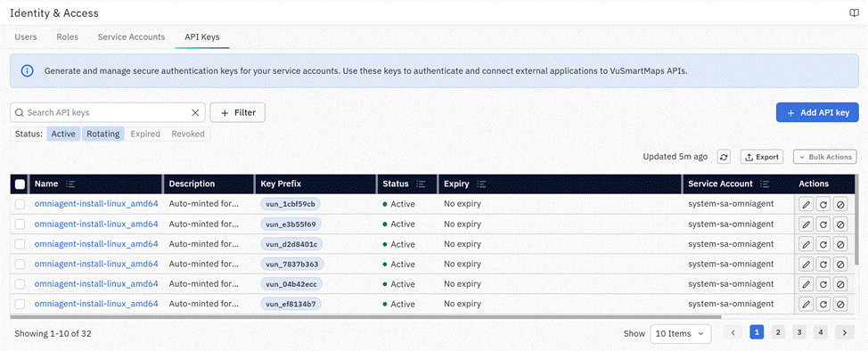Edit the key vun_e3b55f69
Image resolution: width=868 pixels, height=351 pixels.
[x=807, y=224]
